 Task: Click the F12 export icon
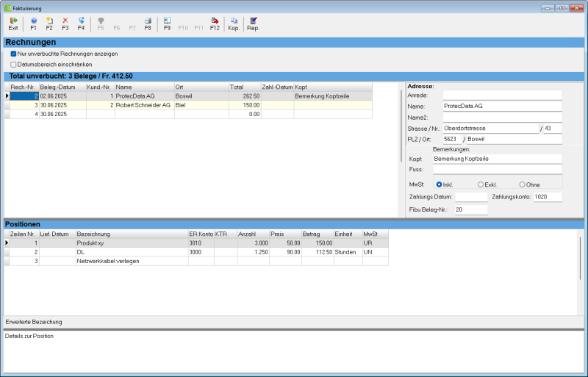point(215,24)
